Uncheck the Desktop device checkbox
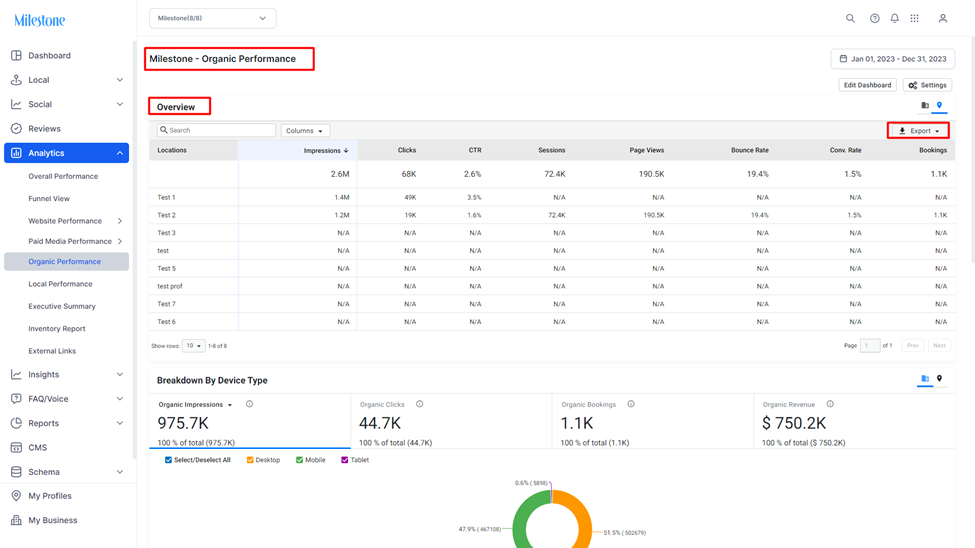 [250, 460]
